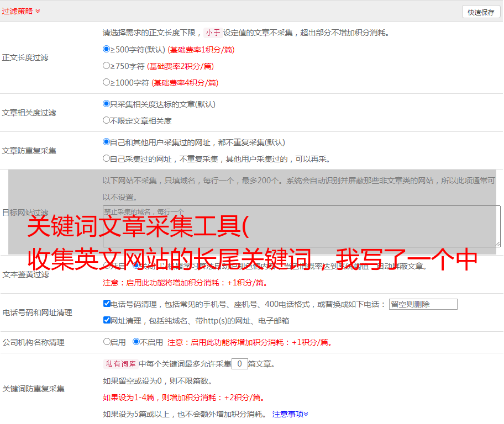
Task: Choose 不限定文章相关度 radio option
Action: (107, 120)
